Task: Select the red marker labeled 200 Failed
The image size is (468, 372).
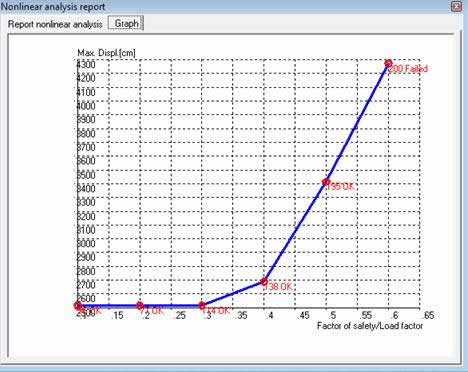Action: click(388, 63)
